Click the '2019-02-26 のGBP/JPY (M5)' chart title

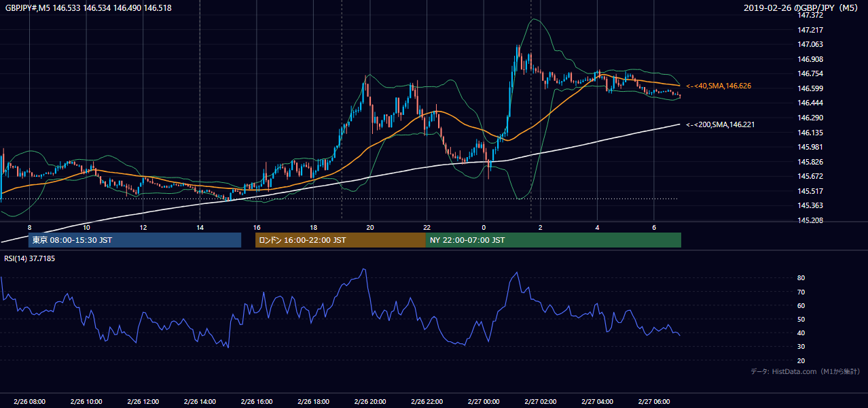pos(801,8)
